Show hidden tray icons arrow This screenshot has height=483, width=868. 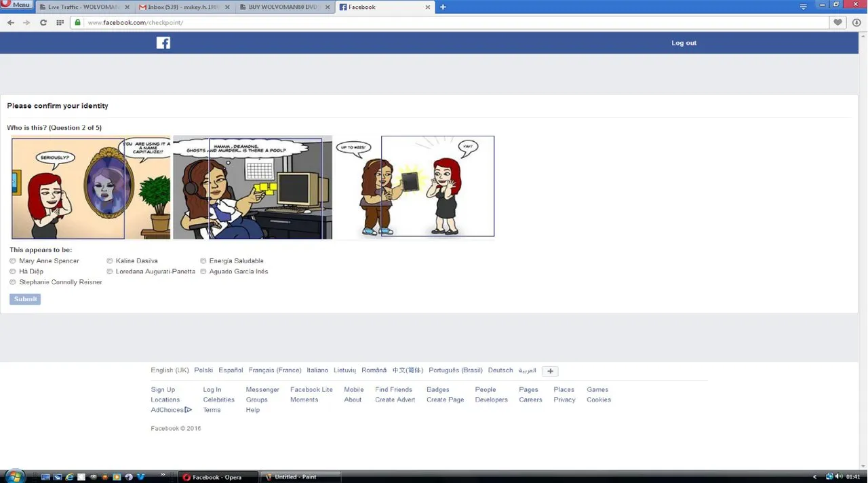[x=814, y=477]
